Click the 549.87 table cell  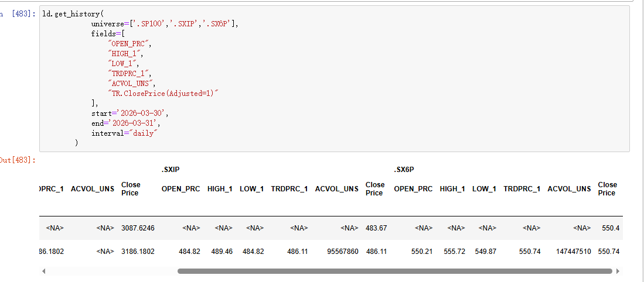click(x=485, y=252)
